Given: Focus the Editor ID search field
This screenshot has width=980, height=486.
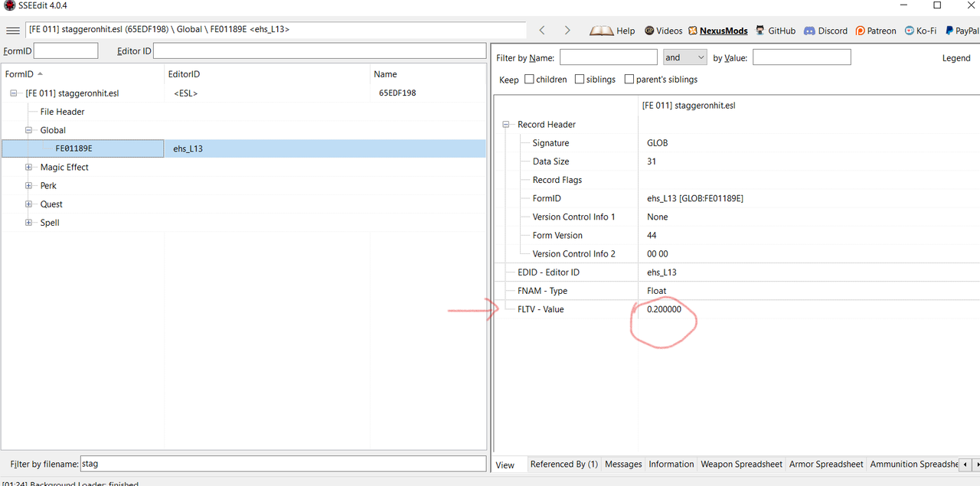Looking at the screenshot, I should [319, 51].
